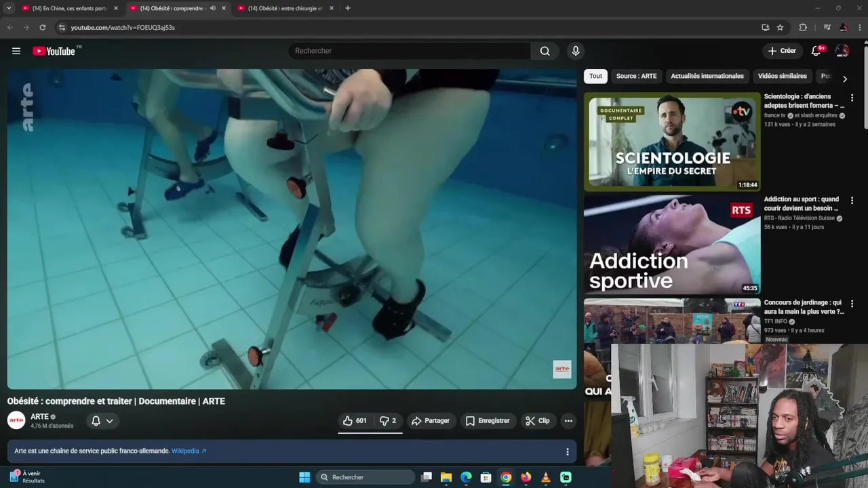Screen dimensions: 868x488
Task: Open VLC from taskbar
Action: coord(546,477)
